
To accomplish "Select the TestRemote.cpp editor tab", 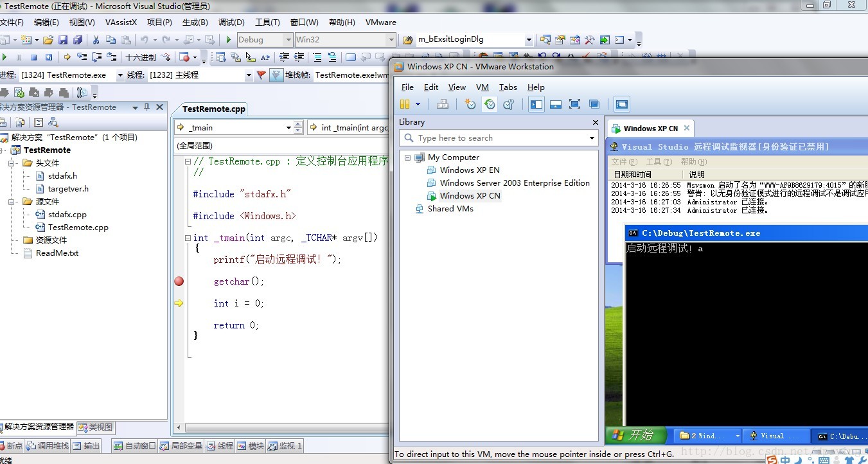I will [213, 109].
